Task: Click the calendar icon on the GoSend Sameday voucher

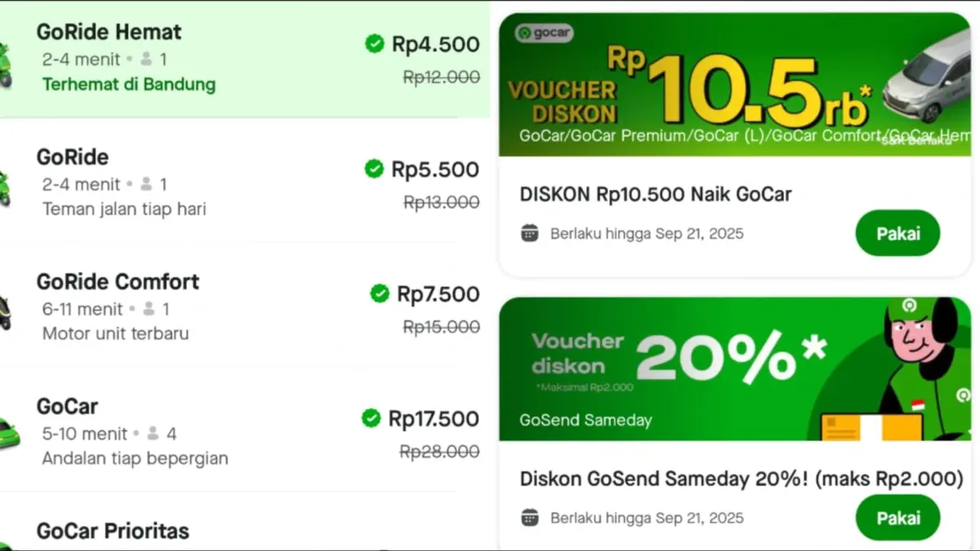Action: tap(531, 518)
